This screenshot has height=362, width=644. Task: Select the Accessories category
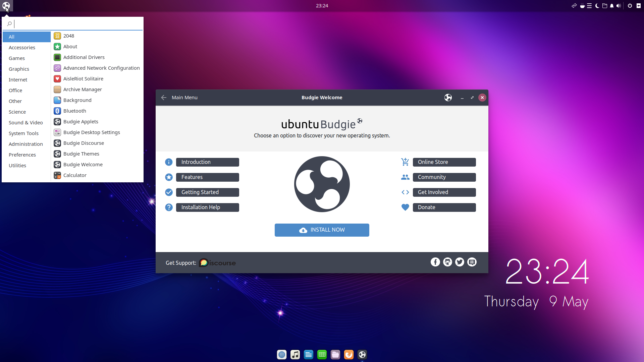[26, 48]
